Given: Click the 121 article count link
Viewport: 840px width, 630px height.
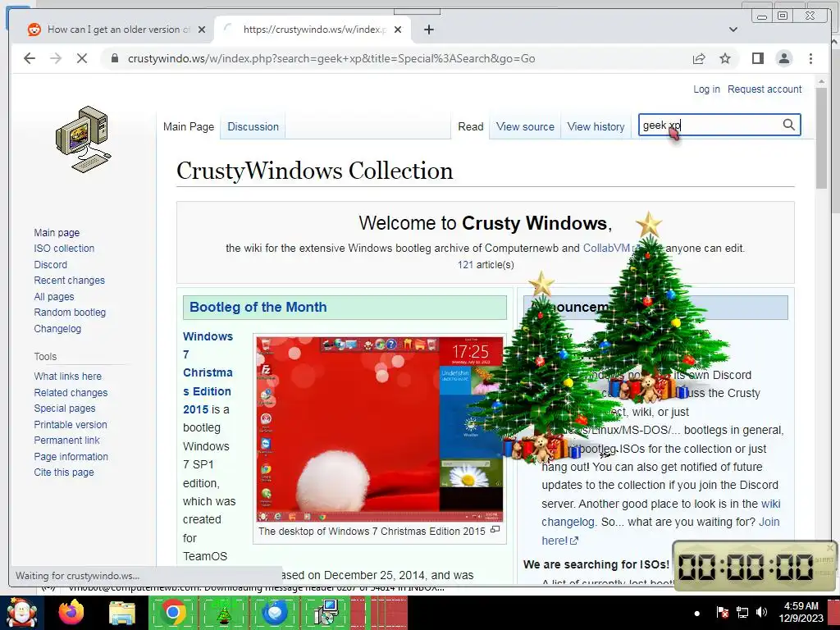Looking at the screenshot, I should tap(465, 265).
